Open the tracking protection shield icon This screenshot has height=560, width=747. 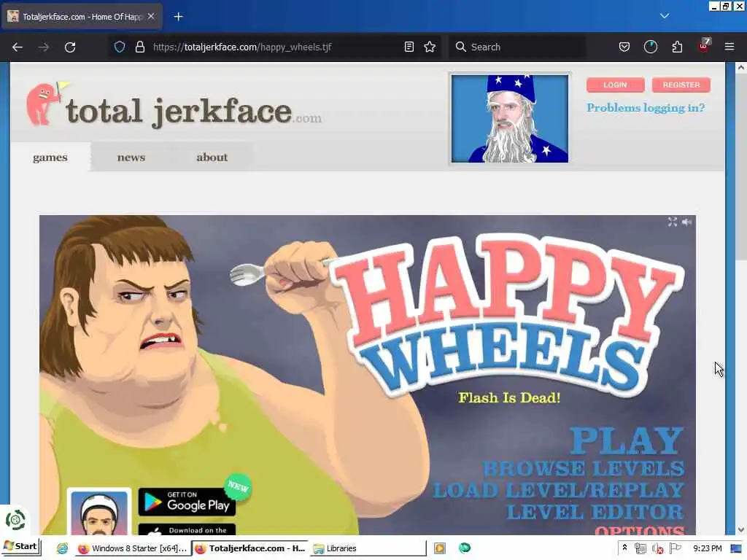tap(120, 47)
